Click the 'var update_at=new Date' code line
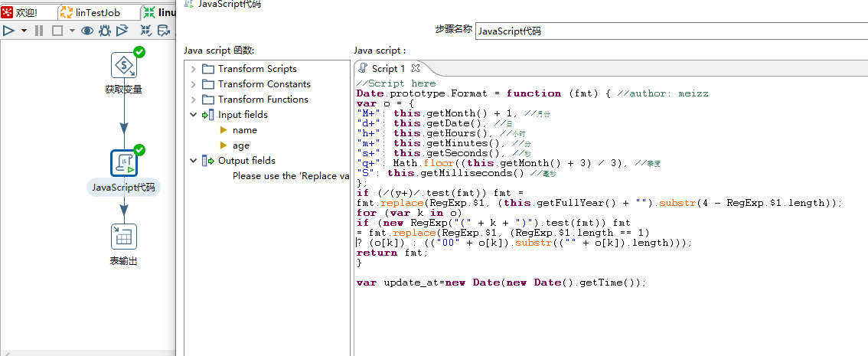868x356 pixels. [501, 283]
